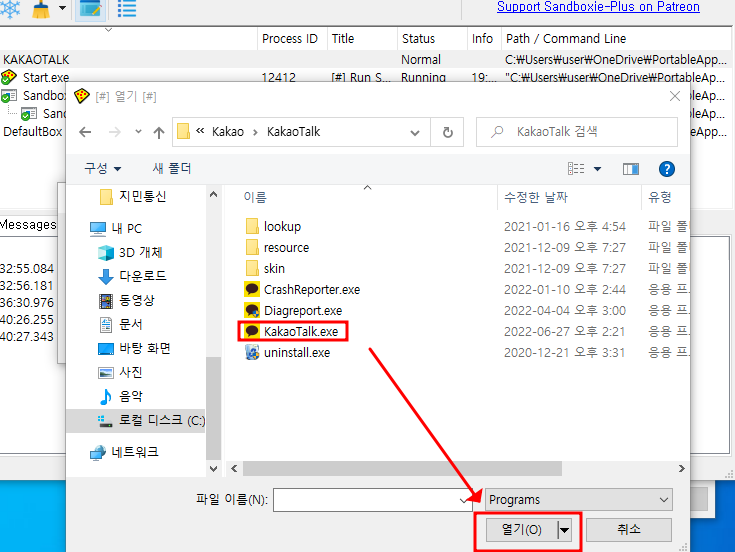Screen dimensions: 735x552
Task: Select 네트워크 in navigation pane
Action: click(x=125, y=452)
